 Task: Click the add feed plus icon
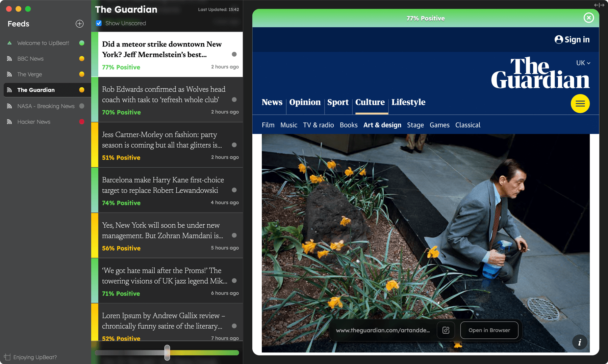[x=79, y=24]
